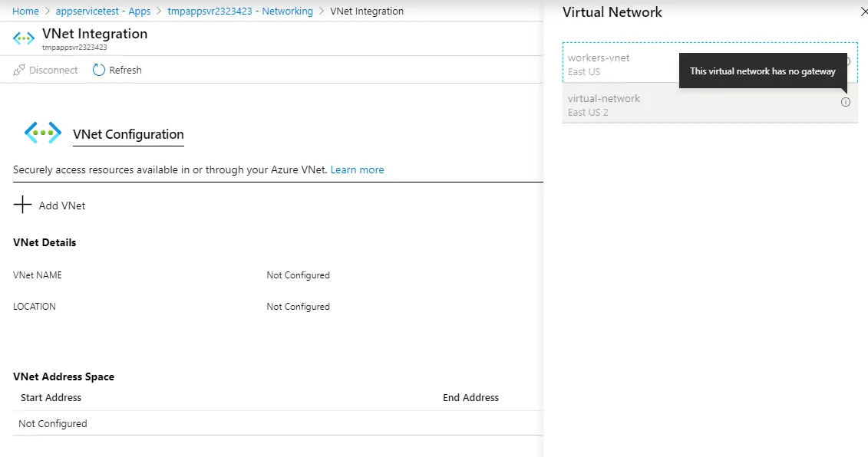Click the Refresh circular arrow icon
The width and height of the screenshot is (868, 457).
point(98,70)
